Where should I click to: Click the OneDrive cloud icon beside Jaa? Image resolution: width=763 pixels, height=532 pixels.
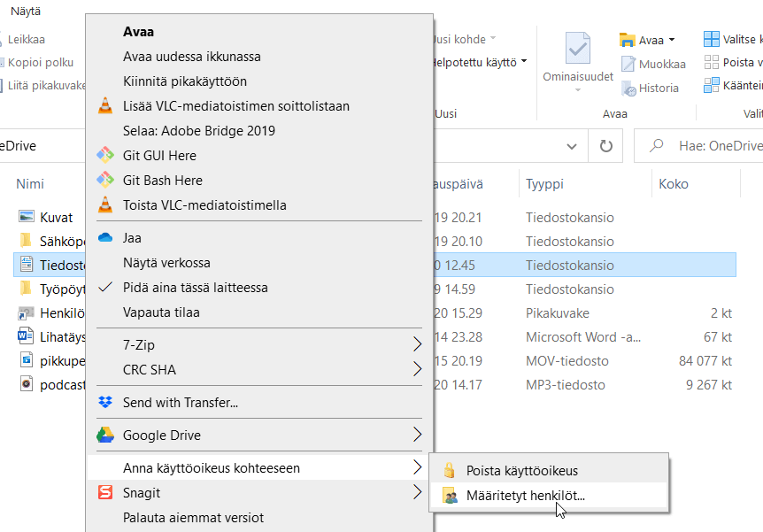(105, 238)
